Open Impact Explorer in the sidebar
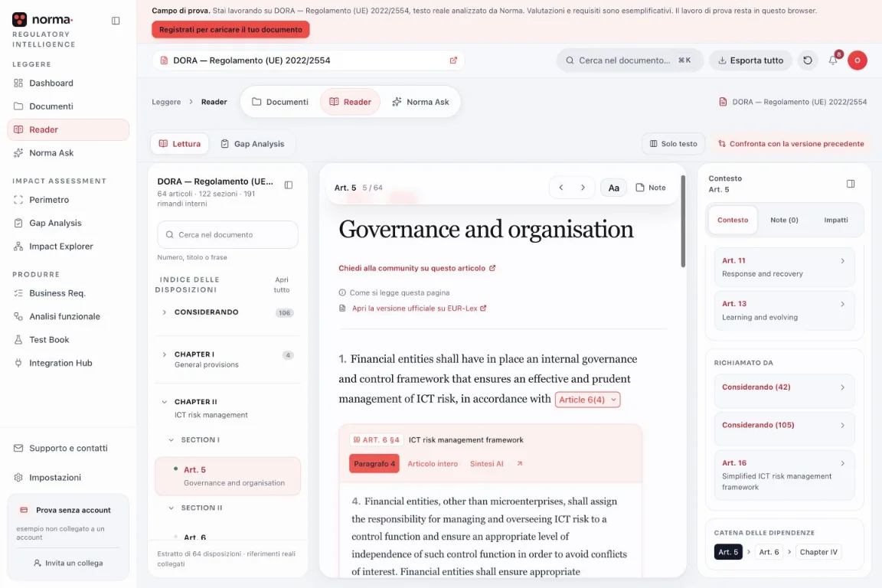 [68, 247]
